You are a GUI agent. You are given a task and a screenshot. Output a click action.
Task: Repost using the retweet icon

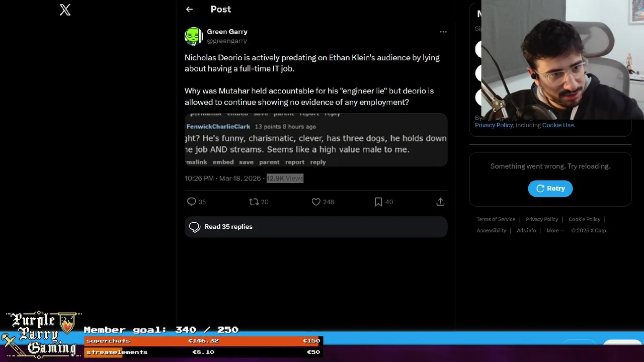[254, 202]
